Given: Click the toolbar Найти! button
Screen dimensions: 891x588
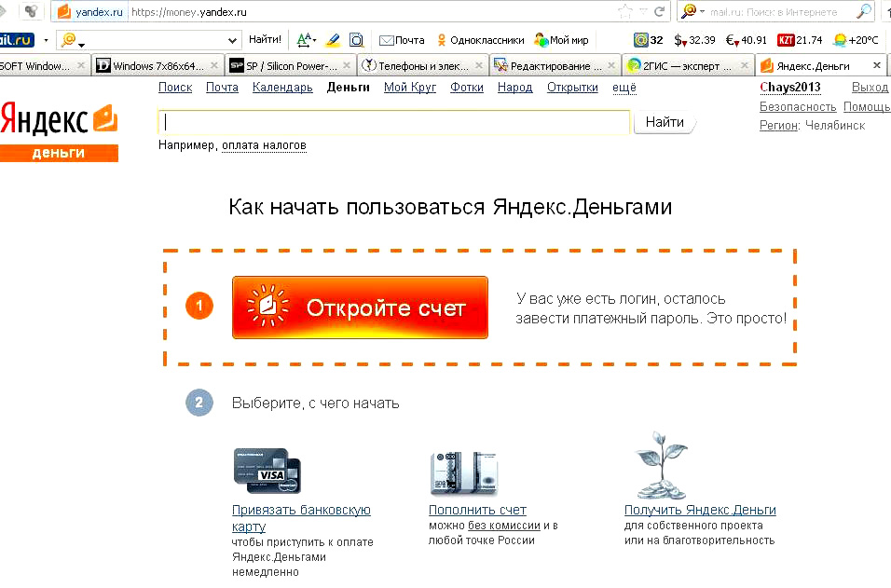Looking at the screenshot, I should point(265,39).
